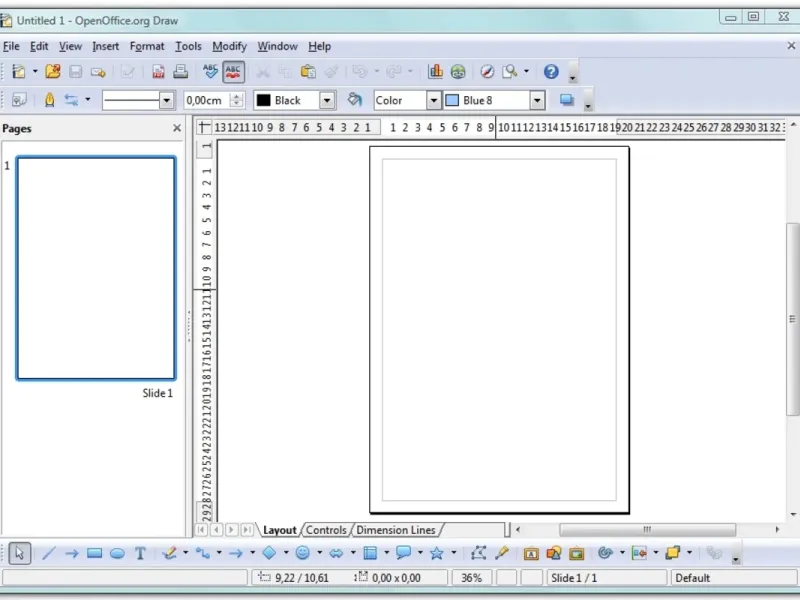The image size is (800, 600).
Task: Export the drawing directly as PDF
Action: click(x=158, y=71)
